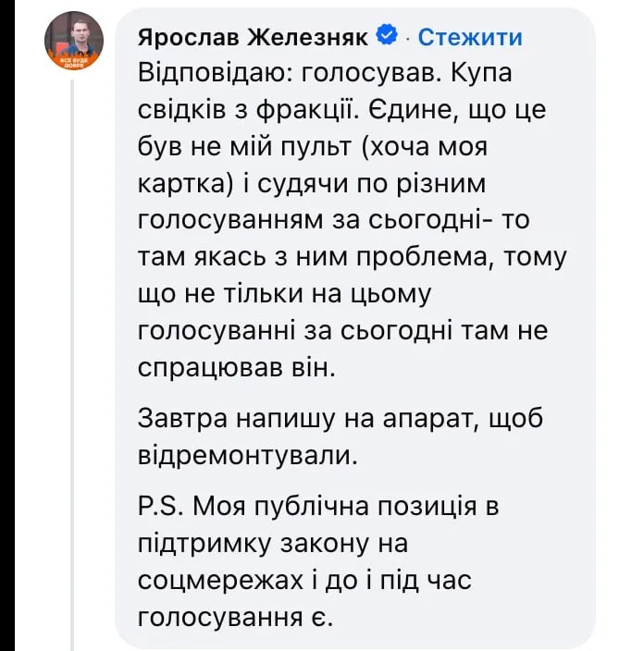Image resolution: width=644 pixels, height=651 pixels.
Task: Click the word фракції in the comment
Action: tap(306, 110)
